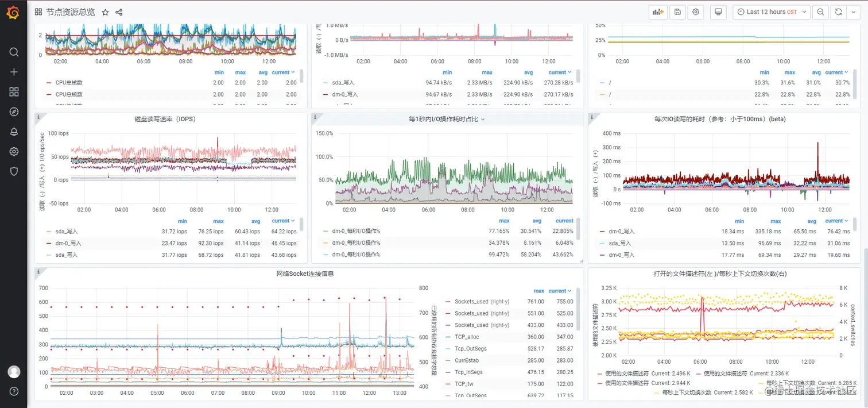Open the Alerting bell sidebar icon
Screen dimensions: 868x408
14,132
